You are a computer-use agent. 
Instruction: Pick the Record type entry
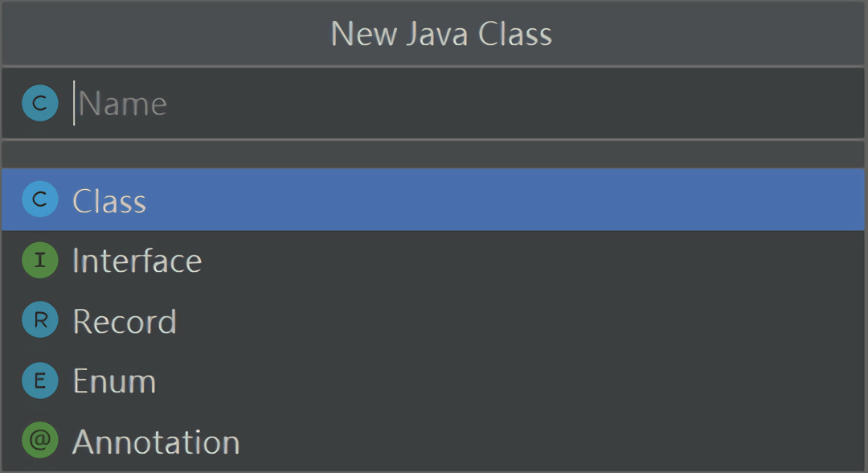pyautogui.click(x=125, y=321)
